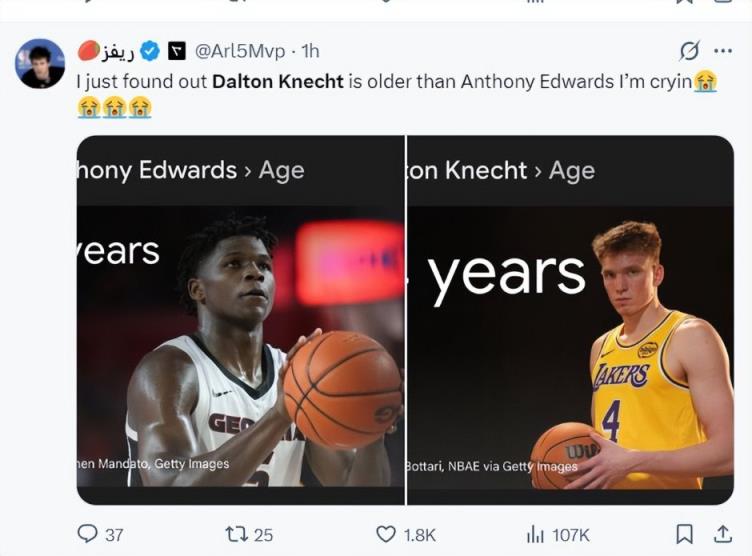Click the blue verified checkmark badge
This screenshot has width=752, height=556.
point(149,50)
